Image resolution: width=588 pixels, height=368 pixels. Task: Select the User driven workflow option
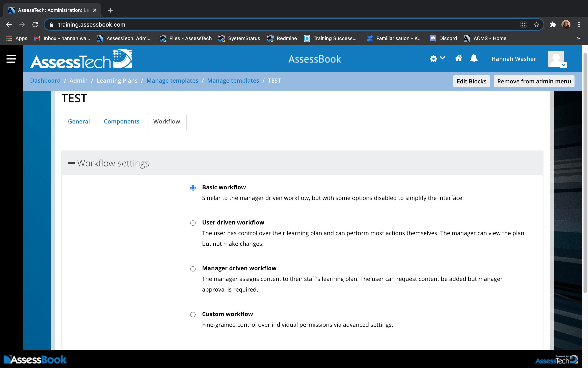(193, 223)
